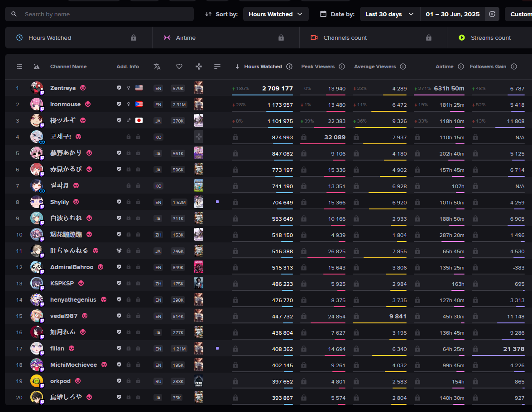Click info icon next to Average Viewers header
Screen dimensions: 532x412
(403, 67)
